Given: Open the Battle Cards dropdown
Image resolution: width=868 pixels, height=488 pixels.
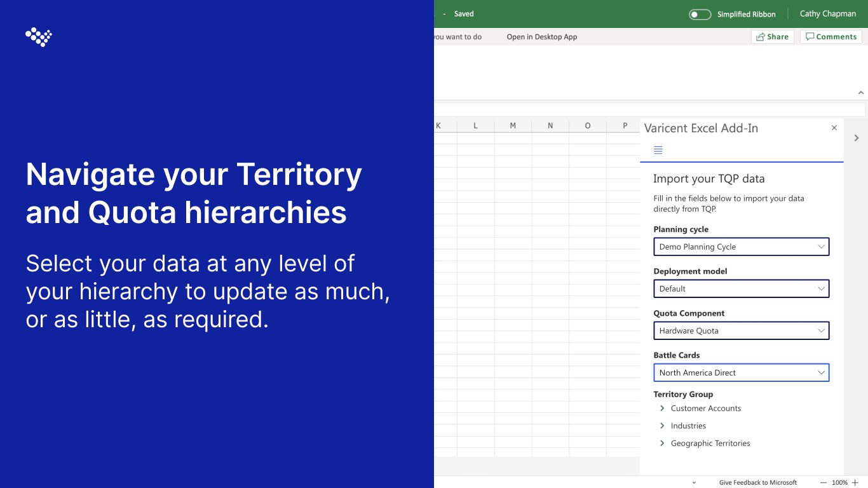Looking at the screenshot, I should (742, 372).
